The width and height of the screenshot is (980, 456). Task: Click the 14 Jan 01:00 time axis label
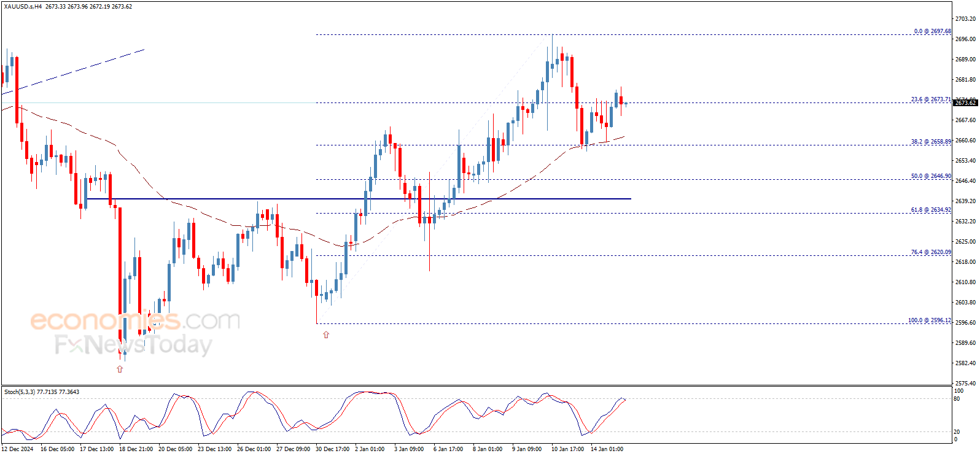[607, 449]
